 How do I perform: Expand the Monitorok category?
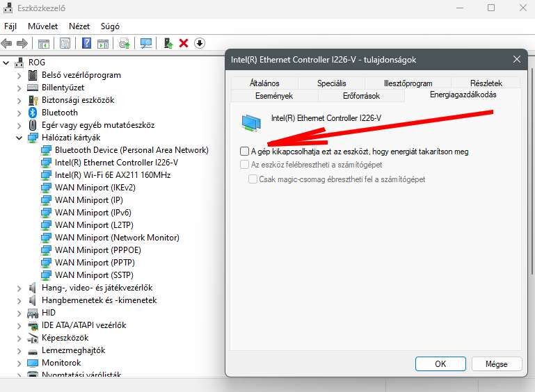(19, 363)
